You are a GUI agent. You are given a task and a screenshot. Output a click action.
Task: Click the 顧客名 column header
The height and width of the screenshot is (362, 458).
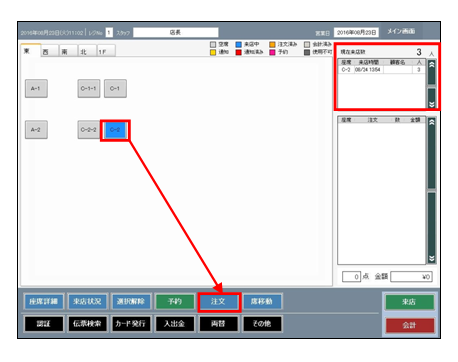click(398, 62)
